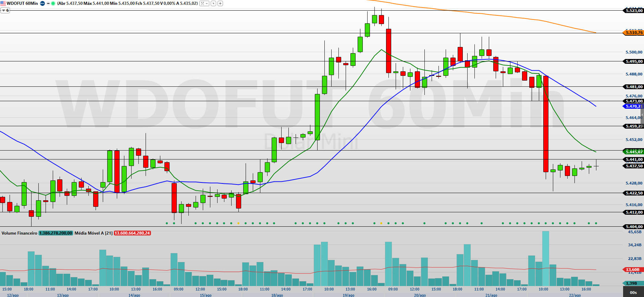Click the green connection status indicator
The image size is (644, 297).
coord(53,3)
